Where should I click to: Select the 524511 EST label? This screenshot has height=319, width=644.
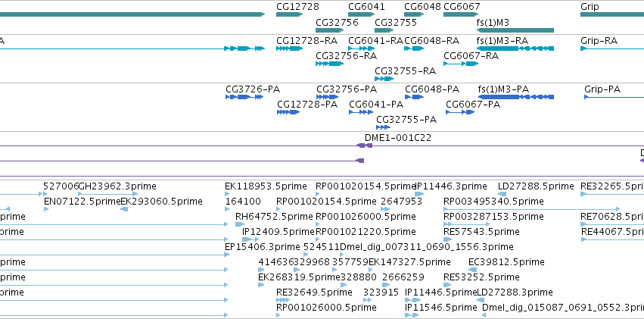coord(322,247)
